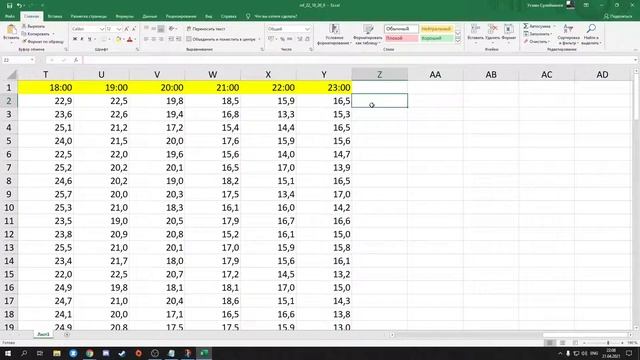The image size is (640, 360).
Task: Open the File (Файл) tab
Action: (x=10, y=16)
